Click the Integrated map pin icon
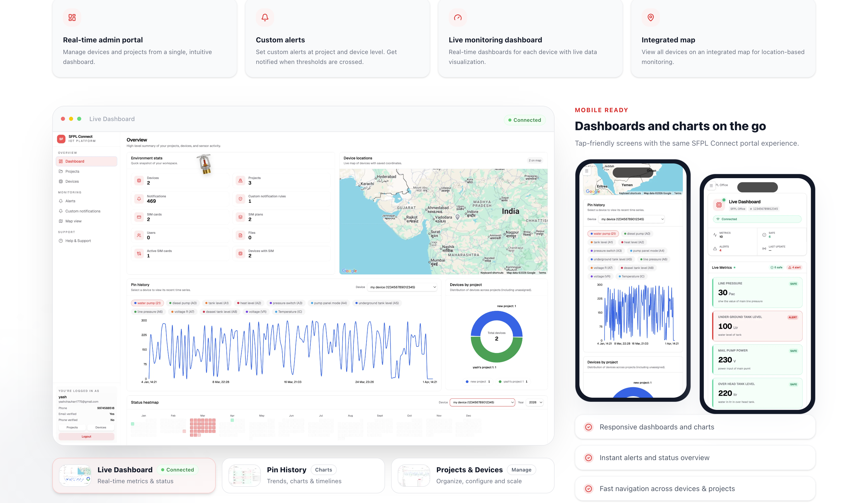868x503 pixels. click(651, 18)
